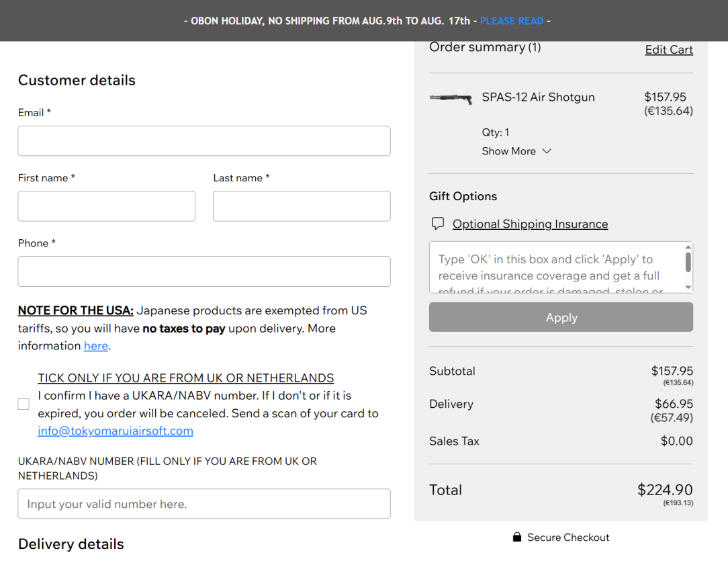Click into the Last name field

coord(302,206)
